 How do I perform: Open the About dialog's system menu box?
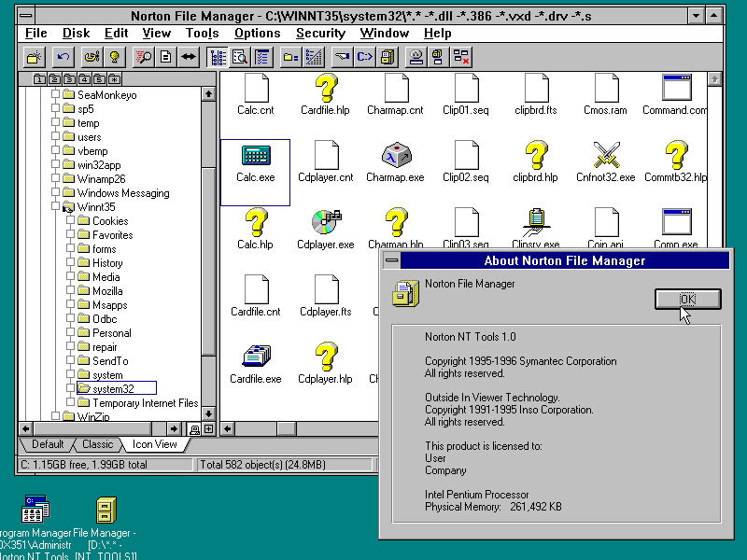tap(391, 260)
